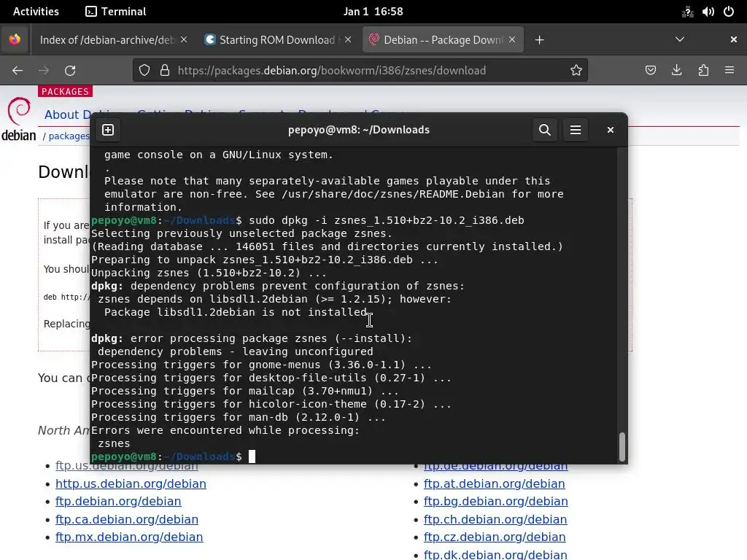Open the About Debian link
The width and height of the screenshot is (747, 560).
66,114
